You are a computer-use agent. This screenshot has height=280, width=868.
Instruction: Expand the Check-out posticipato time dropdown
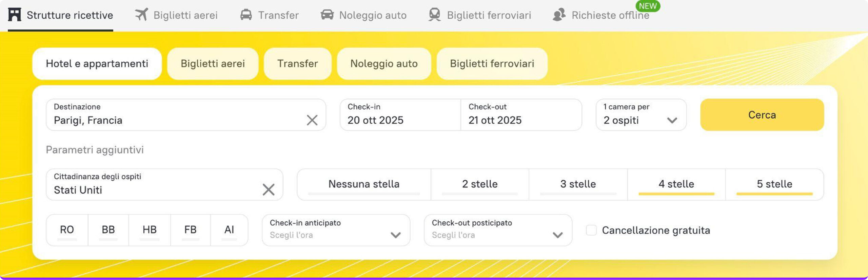[498, 230]
